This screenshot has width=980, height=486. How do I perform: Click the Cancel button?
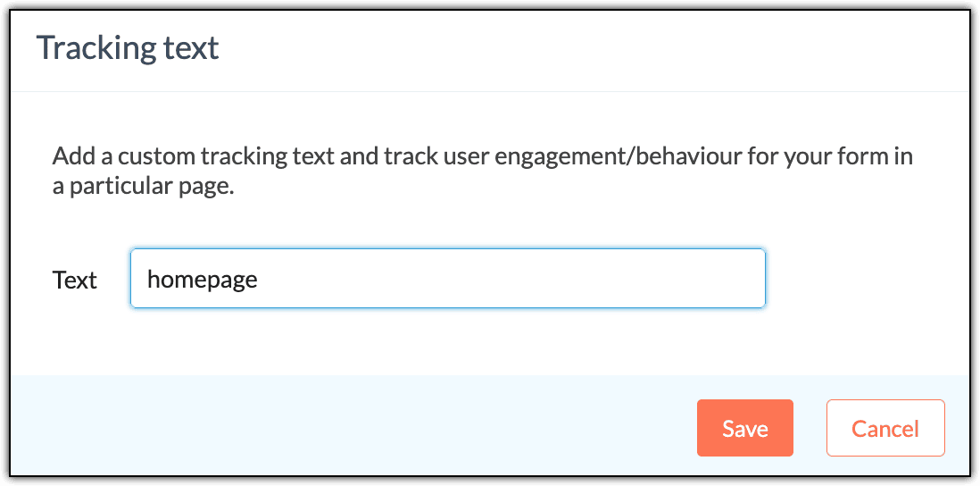tap(884, 428)
